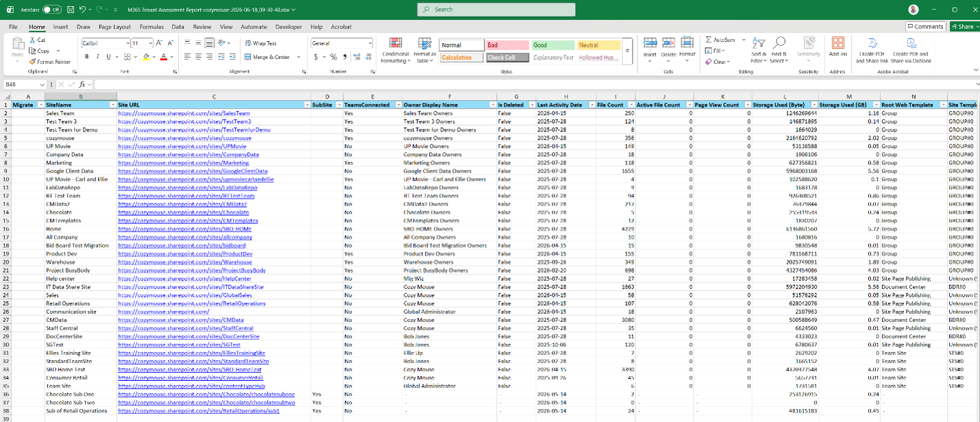
Task: Increase font size
Action: click(x=159, y=43)
